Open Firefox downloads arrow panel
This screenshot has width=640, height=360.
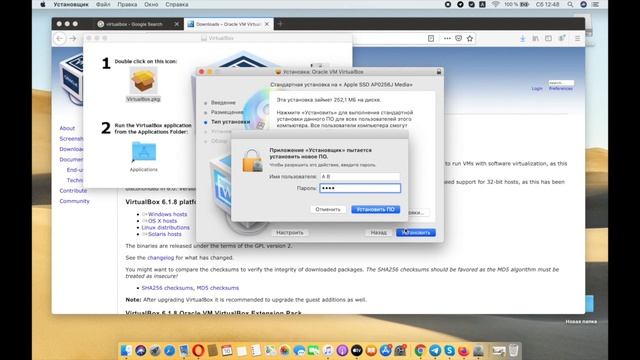[522, 38]
